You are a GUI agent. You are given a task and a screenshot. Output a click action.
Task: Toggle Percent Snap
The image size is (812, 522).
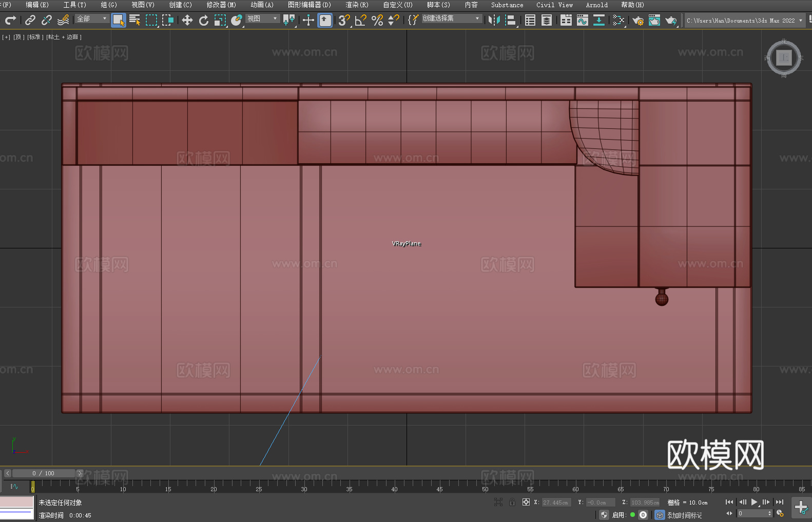click(377, 20)
